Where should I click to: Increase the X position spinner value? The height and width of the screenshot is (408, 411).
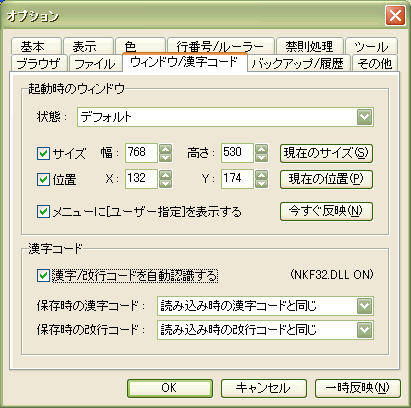point(166,175)
